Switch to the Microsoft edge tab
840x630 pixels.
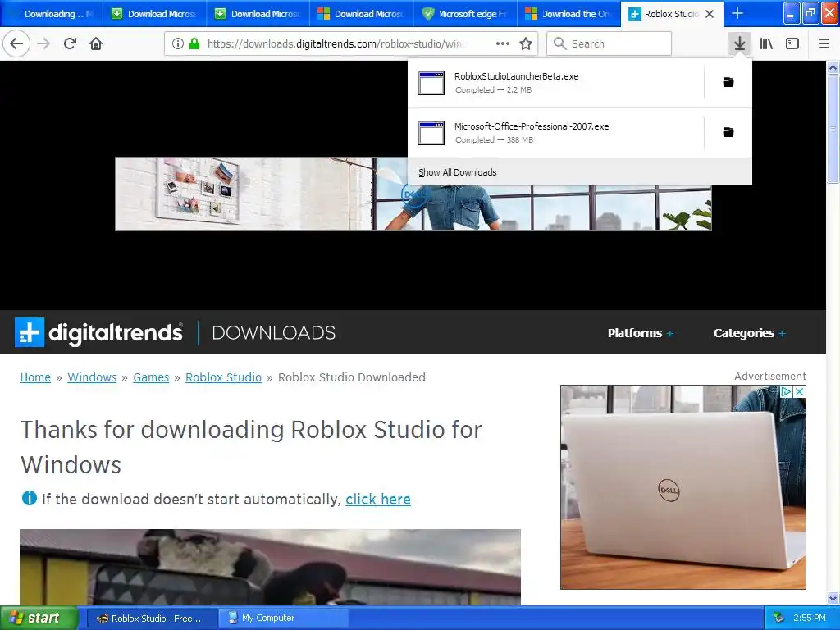tap(465, 14)
